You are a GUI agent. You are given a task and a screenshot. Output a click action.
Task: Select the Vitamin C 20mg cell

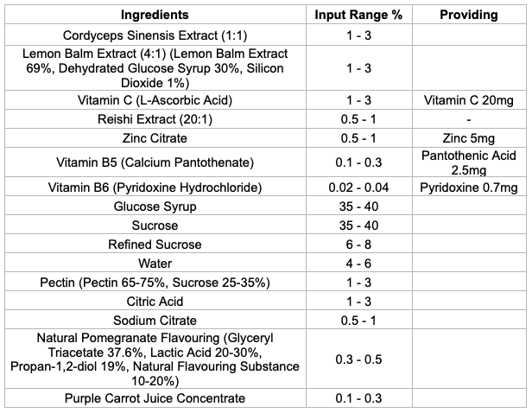pyautogui.click(x=469, y=99)
